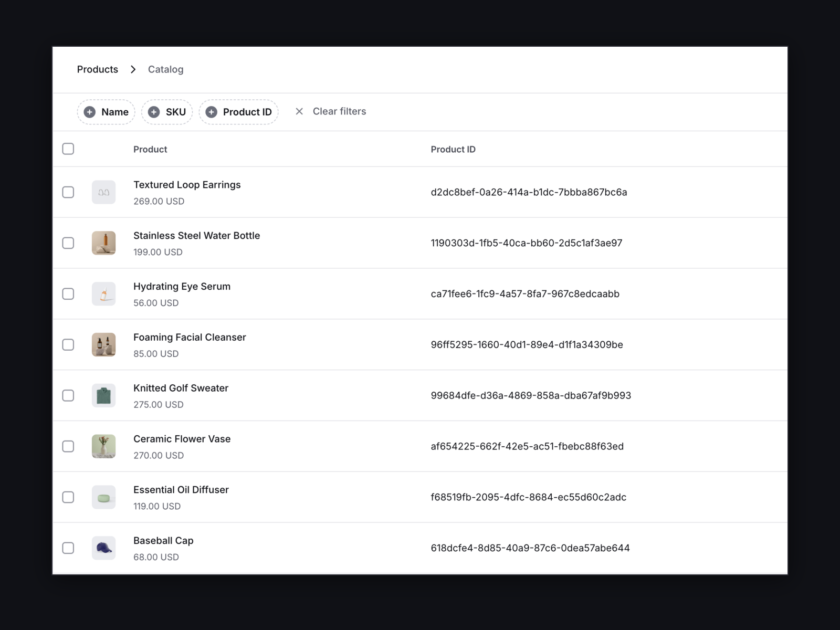Check the Stainless Steel Water Bottle checkbox
The height and width of the screenshot is (630, 840).
68,243
